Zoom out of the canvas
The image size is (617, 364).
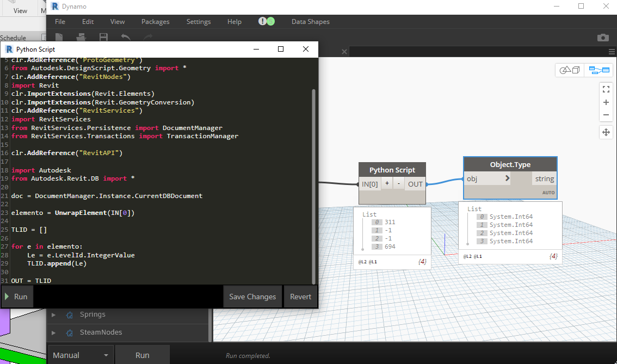[606, 115]
